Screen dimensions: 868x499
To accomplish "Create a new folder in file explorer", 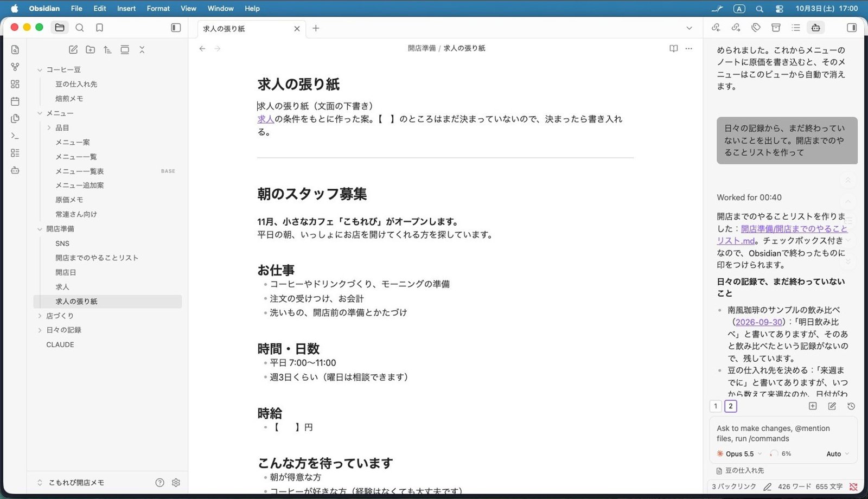I will point(91,50).
